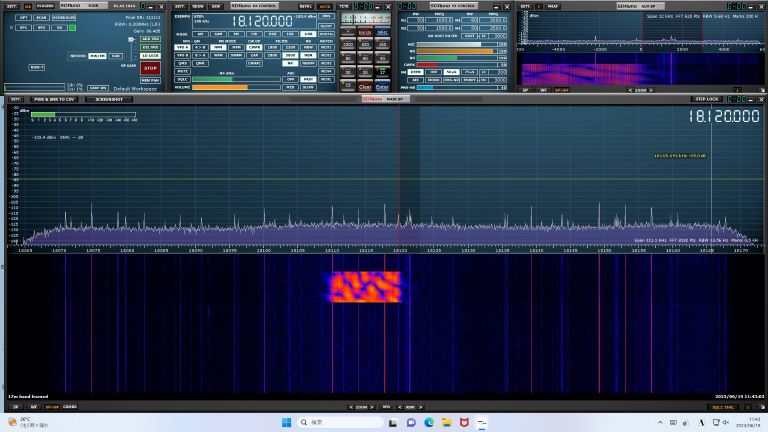768x432 pixels.
Task: Select VFO A
Action: [x=182, y=48]
